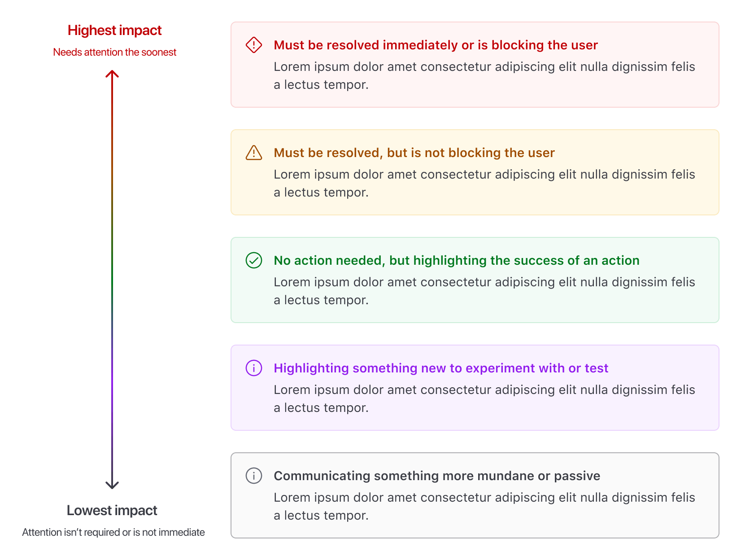
Task: Click "Communicating something more mundane or passive" title
Action: pyautogui.click(x=436, y=476)
